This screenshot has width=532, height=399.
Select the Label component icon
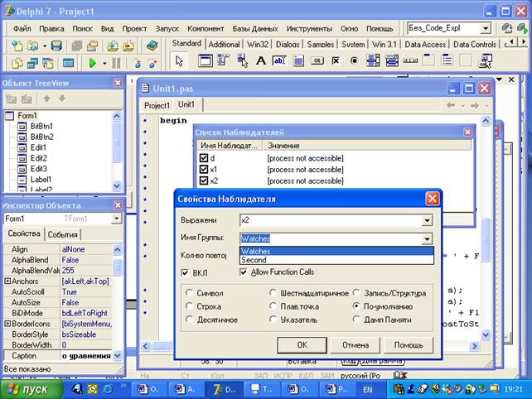pos(260,61)
